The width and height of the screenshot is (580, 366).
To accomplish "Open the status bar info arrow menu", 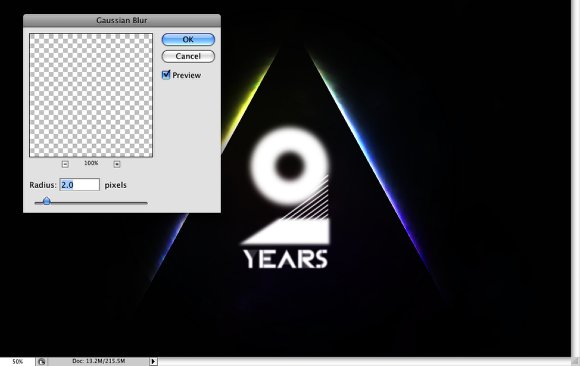I will pos(153,361).
